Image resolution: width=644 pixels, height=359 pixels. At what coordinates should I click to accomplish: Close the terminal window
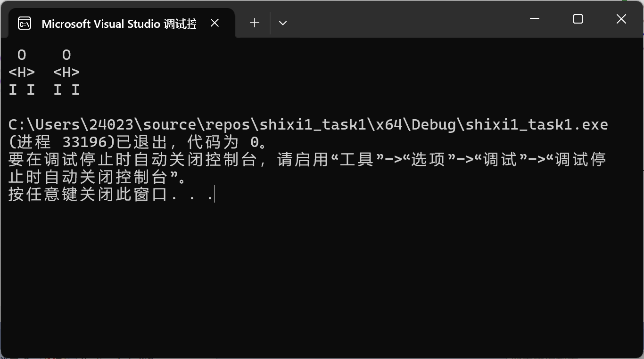click(621, 19)
